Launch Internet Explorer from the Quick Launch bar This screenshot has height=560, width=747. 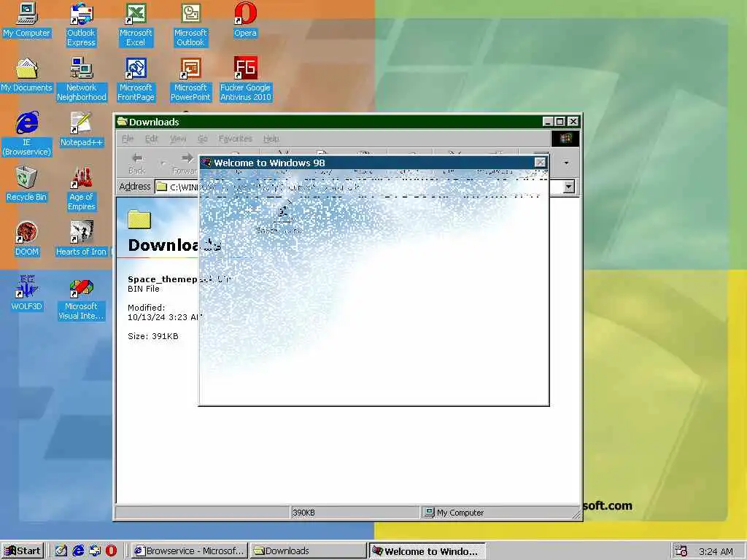tap(78, 551)
